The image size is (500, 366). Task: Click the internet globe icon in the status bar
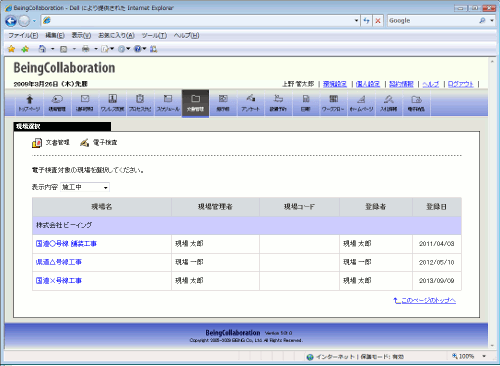(x=310, y=357)
